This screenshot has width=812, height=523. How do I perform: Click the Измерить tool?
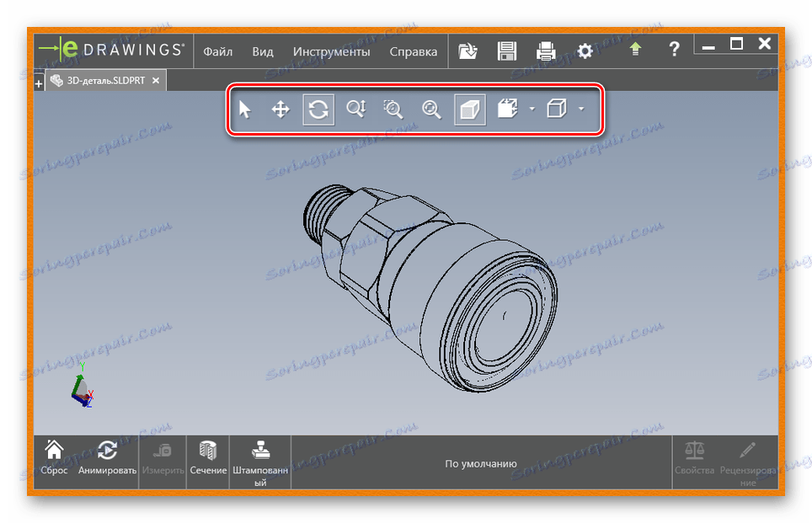tap(163, 459)
